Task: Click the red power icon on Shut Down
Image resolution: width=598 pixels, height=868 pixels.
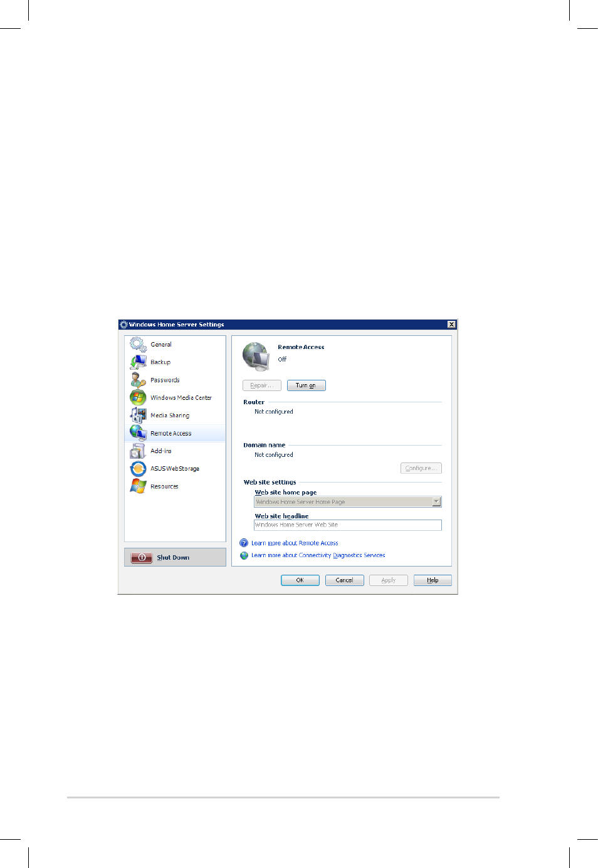Action: pyautogui.click(x=142, y=557)
